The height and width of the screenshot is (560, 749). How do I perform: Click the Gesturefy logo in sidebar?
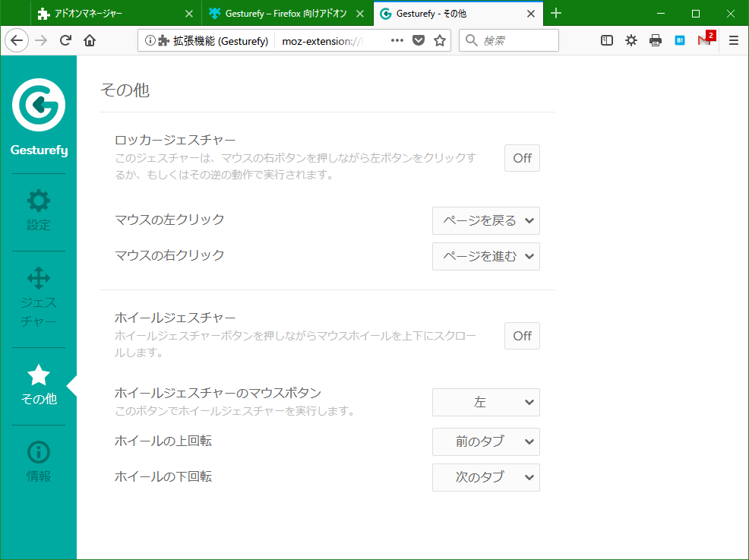(39, 105)
